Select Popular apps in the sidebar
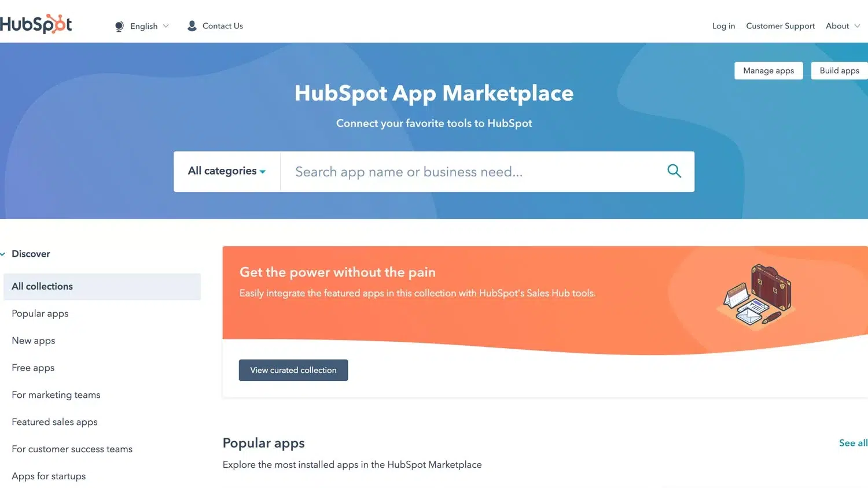868x488 pixels. 40,313
